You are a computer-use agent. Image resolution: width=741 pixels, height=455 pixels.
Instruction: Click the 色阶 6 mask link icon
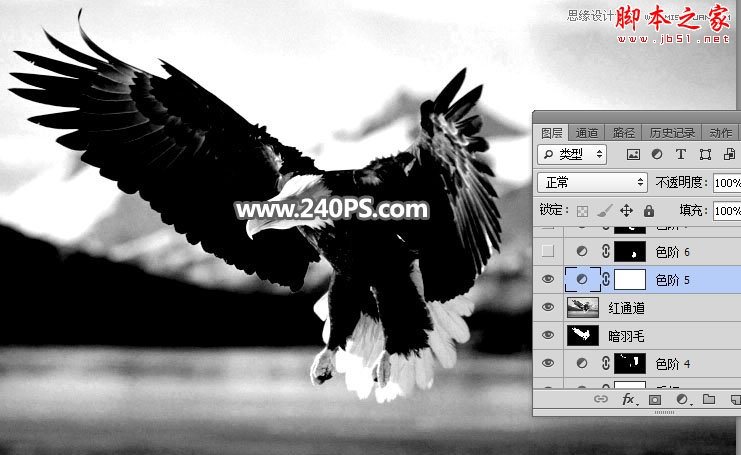coord(606,251)
